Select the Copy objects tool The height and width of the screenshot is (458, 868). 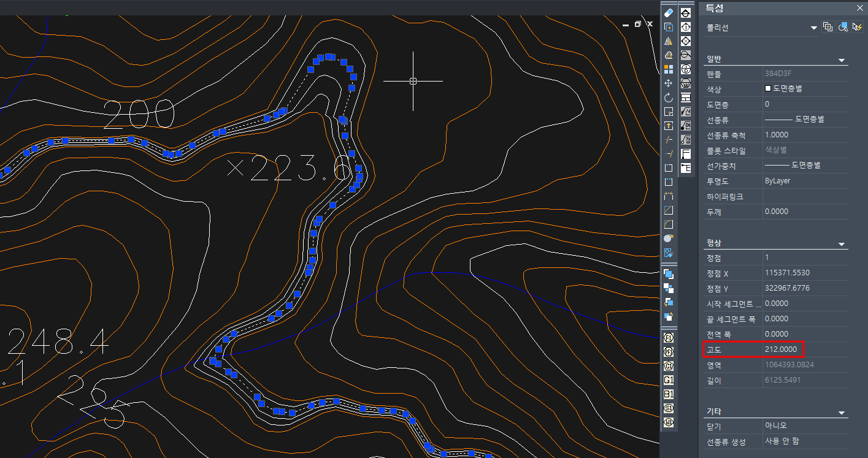[x=669, y=27]
